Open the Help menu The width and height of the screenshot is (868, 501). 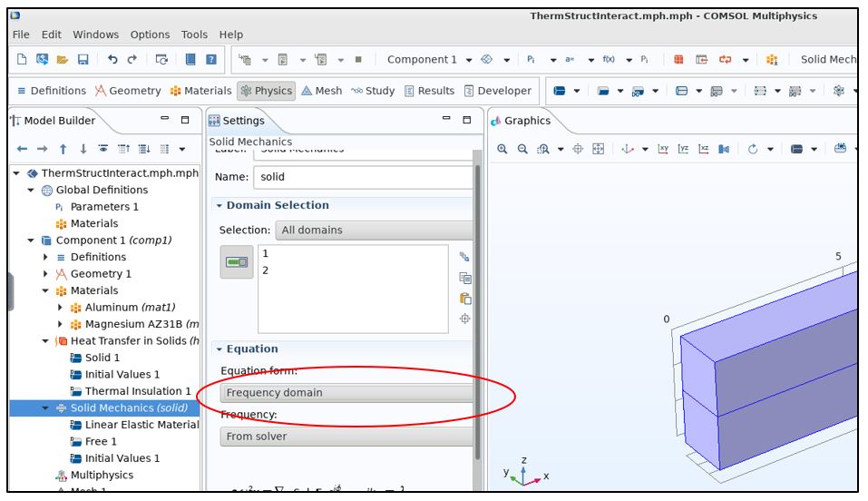pos(231,34)
